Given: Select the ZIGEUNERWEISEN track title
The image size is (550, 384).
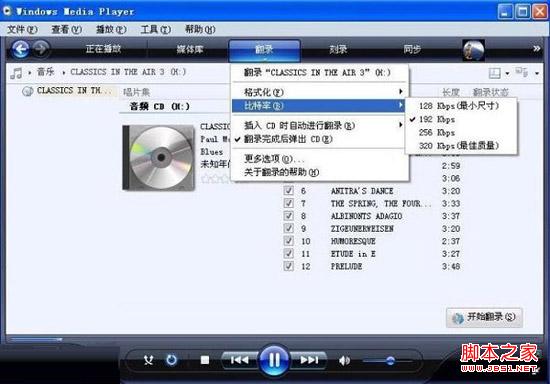Looking at the screenshot, I should (x=362, y=229).
